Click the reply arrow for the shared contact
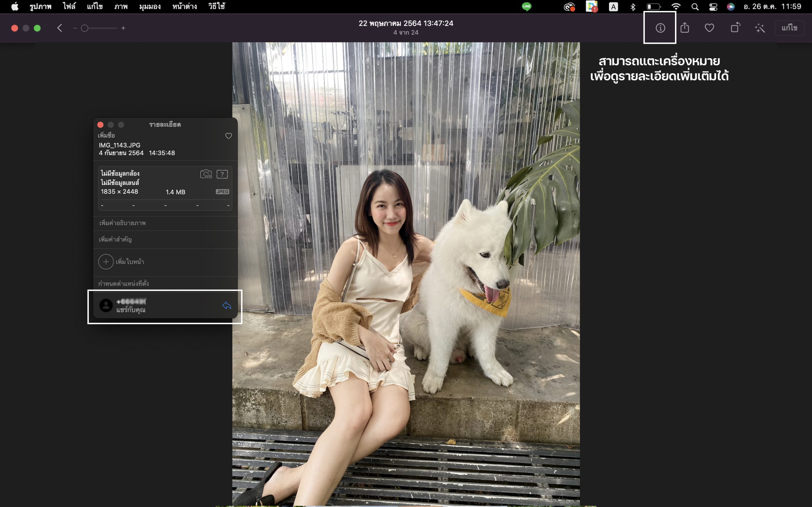 tap(226, 305)
